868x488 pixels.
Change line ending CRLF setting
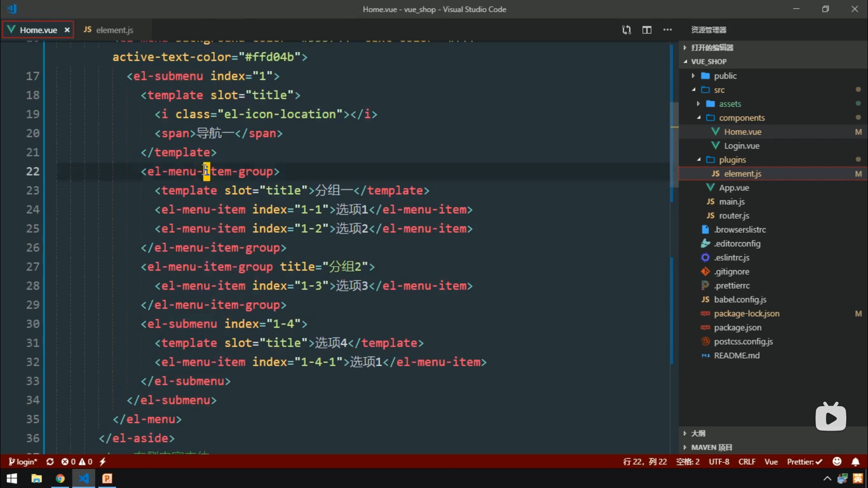tap(747, 462)
